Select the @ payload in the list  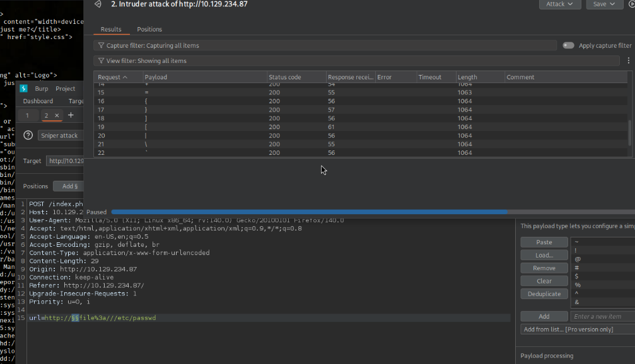tap(603, 259)
